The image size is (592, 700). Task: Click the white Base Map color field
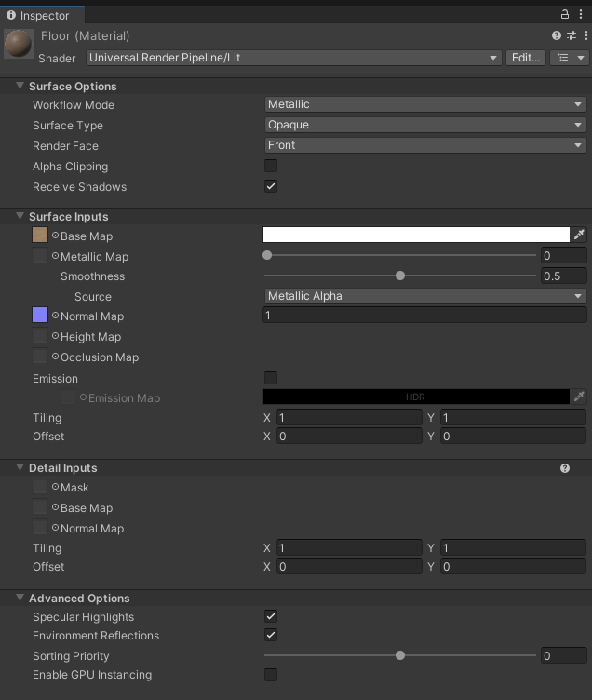click(x=416, y=235)
